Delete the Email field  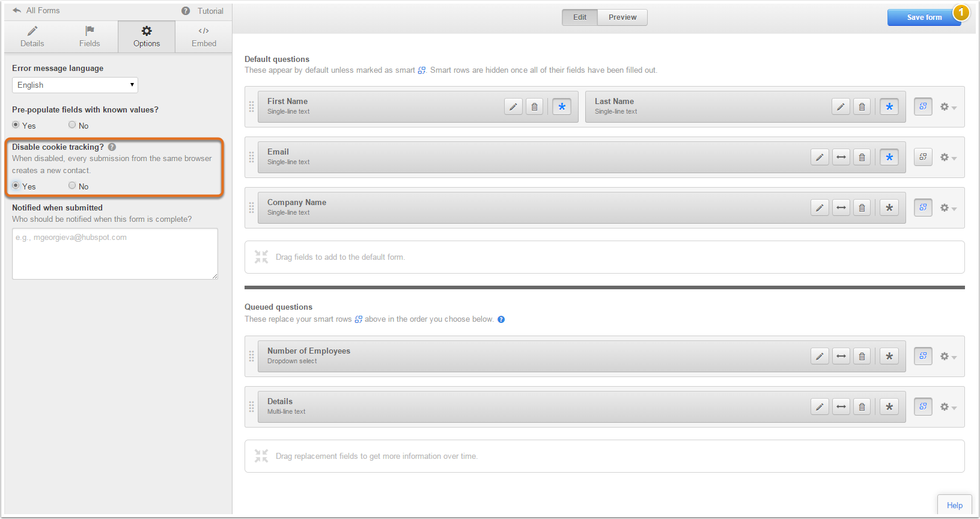click(x=862, y=158)
